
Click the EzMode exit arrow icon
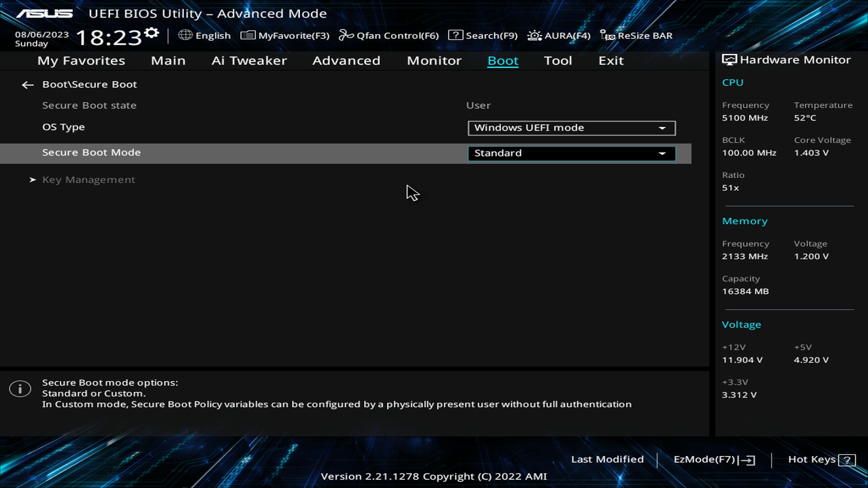(746, 460)
